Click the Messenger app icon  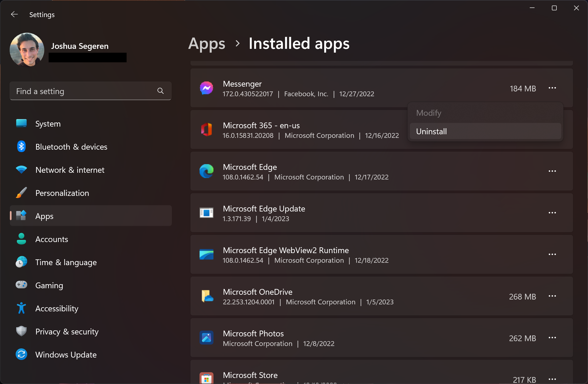(207, 88)
